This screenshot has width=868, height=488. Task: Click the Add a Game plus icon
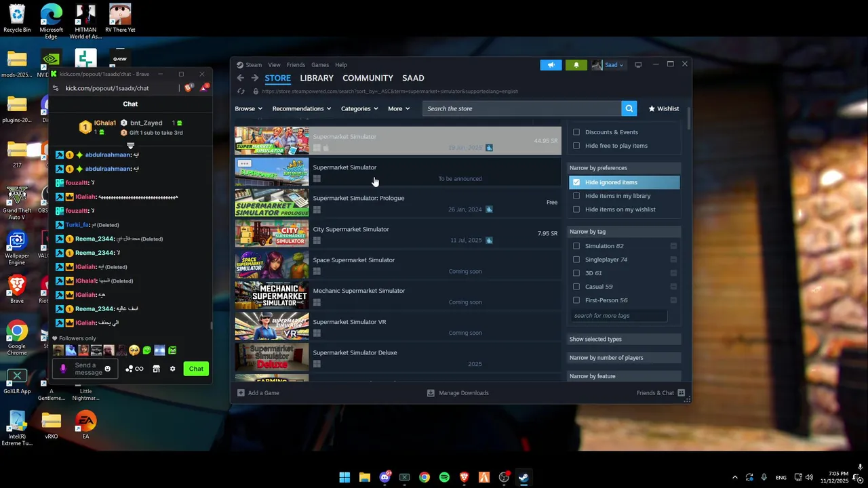click(x=241, y=393)
